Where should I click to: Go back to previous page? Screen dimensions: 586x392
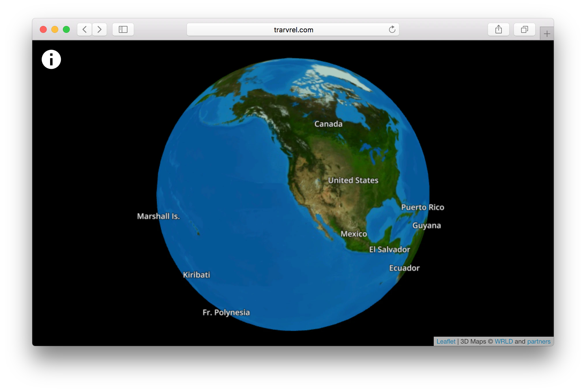click(x=84, y=29)
